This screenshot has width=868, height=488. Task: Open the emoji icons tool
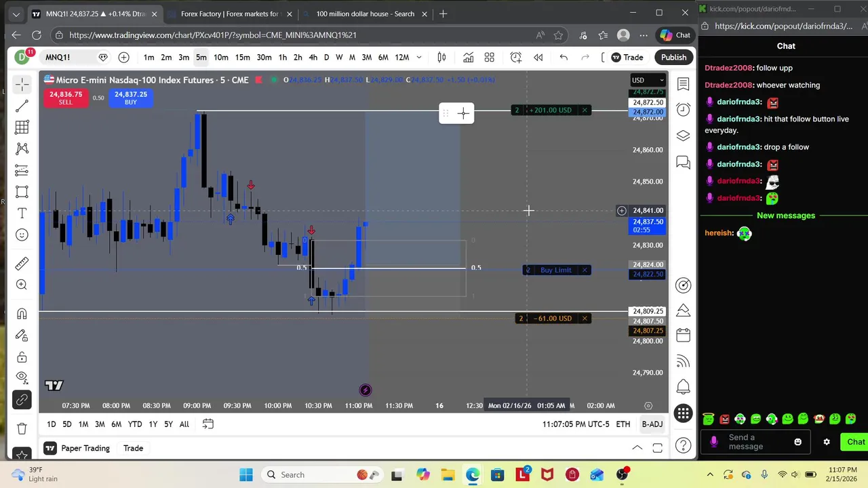[22, 235]
